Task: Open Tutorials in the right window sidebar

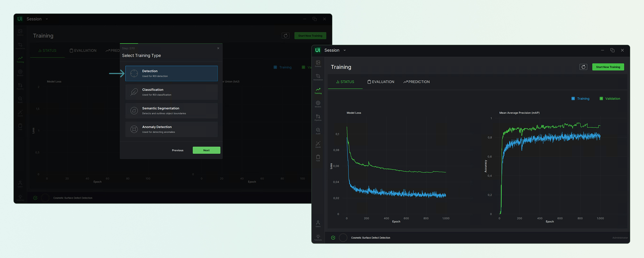Action: [318, 237]
